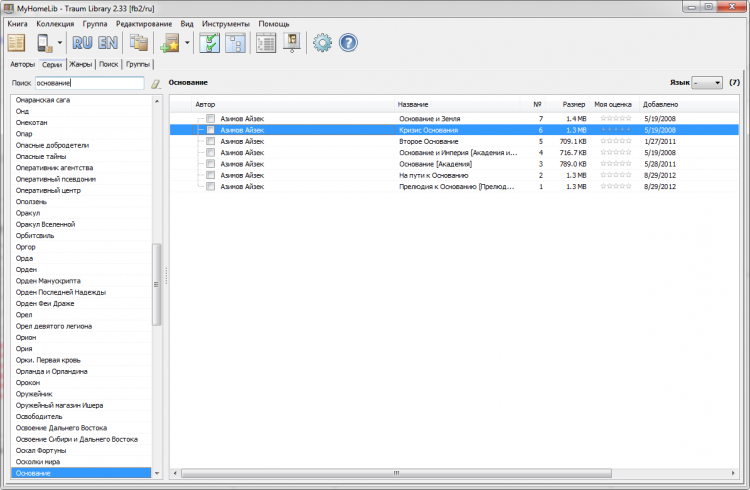The width and height of the screenshot is (750, 490).
Task: Switch to the Серии tab
Action: [52, 64]
